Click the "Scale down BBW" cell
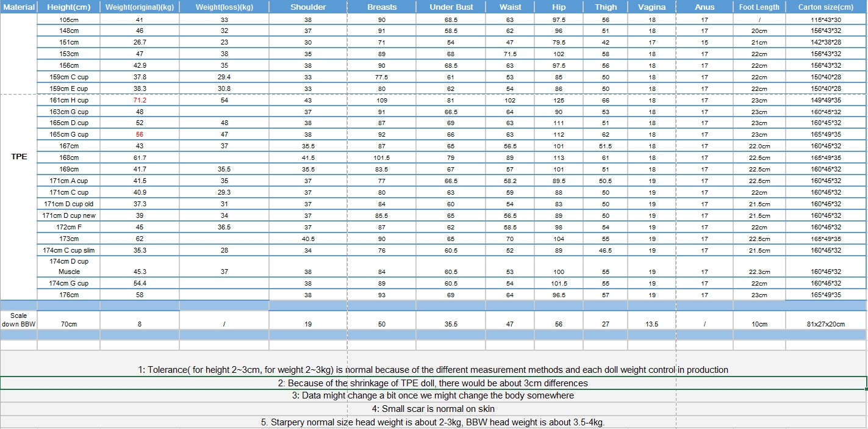Viewport: 868px width, 429px height. [x=19, y=320]
